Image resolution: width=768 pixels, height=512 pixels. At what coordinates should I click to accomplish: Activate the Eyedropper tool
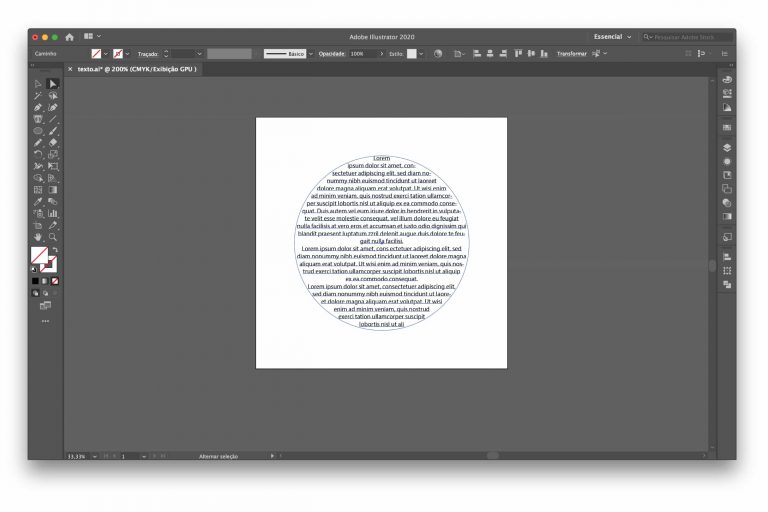tap(38, 201)
